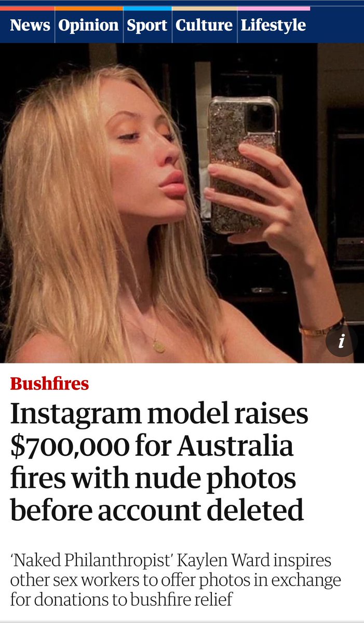Click the 'Naked Philanthropist' standfirst text
The width and height of the screenshot is (364, 623).
tap(176, 579)
